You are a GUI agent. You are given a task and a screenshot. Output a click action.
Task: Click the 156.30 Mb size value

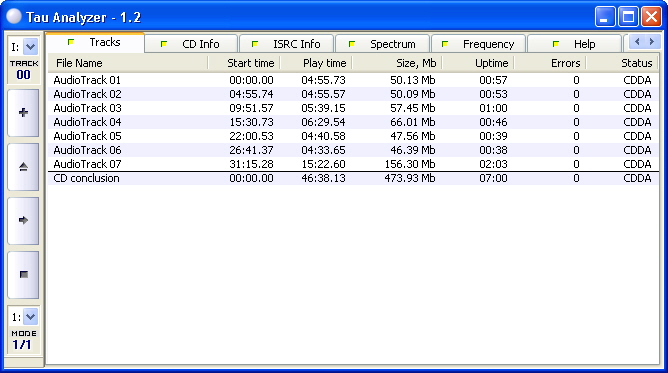(410, 164)
